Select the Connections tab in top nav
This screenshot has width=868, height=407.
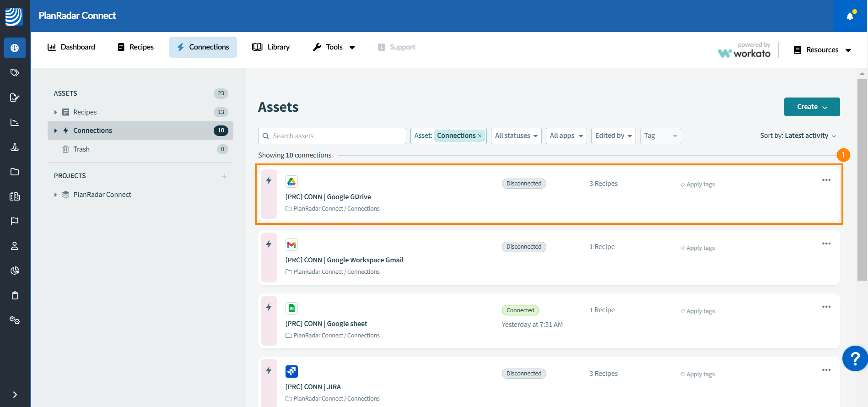pyautogui.click(x=203, y=47)
